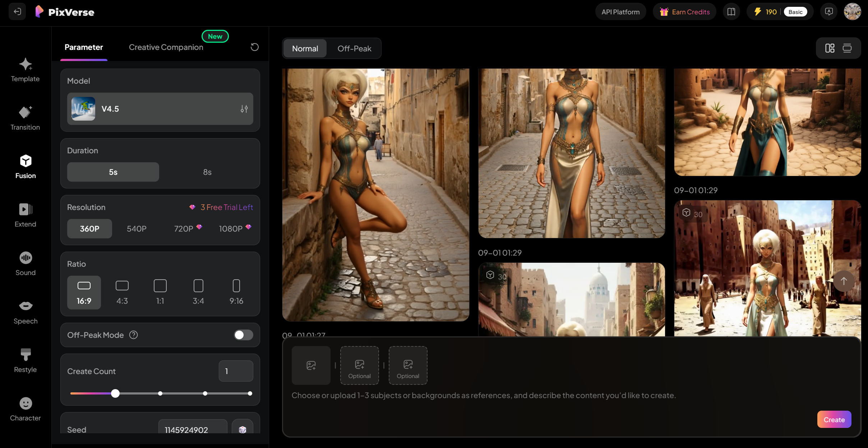This screenshot has width=868, height=448.
Task: Select 16:9 ratio
Action: [x=84, y=293]
